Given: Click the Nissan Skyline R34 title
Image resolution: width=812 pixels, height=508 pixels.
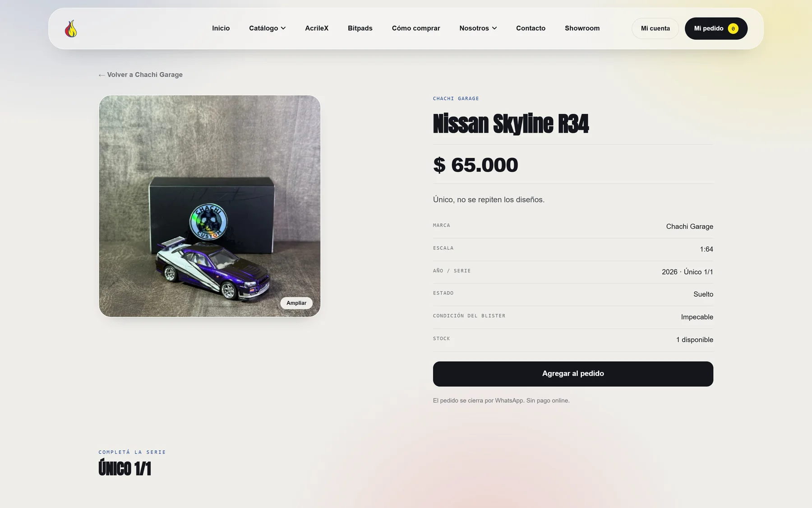Looking at the screenshot, I should click(x=511, y=124).
